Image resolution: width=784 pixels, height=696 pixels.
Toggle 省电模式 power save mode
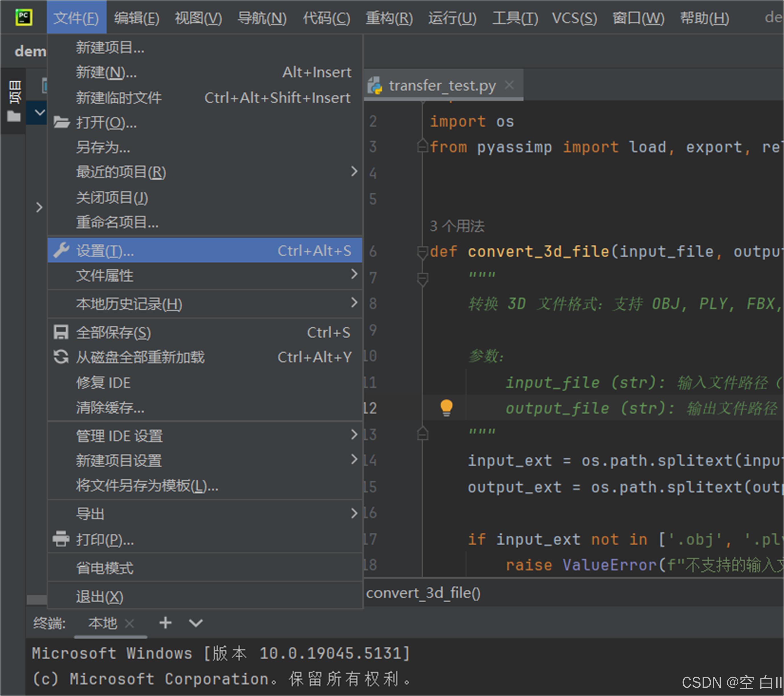click(x=105, y=568)
